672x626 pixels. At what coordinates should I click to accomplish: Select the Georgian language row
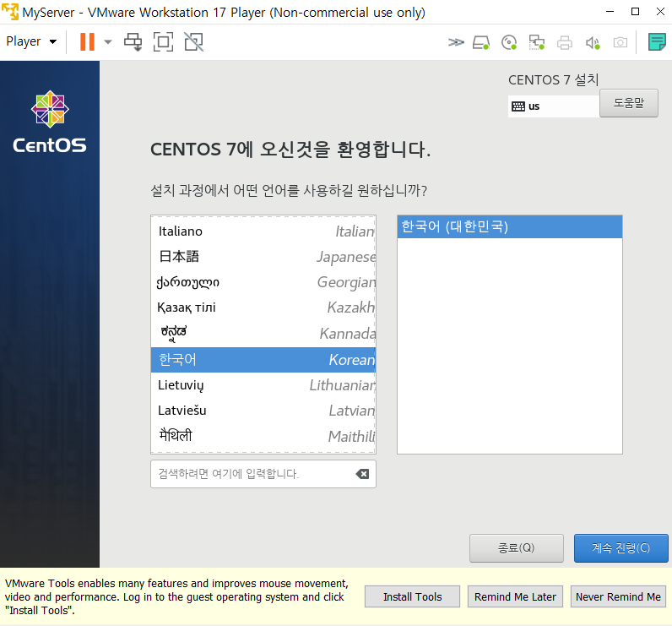(263, 282)
